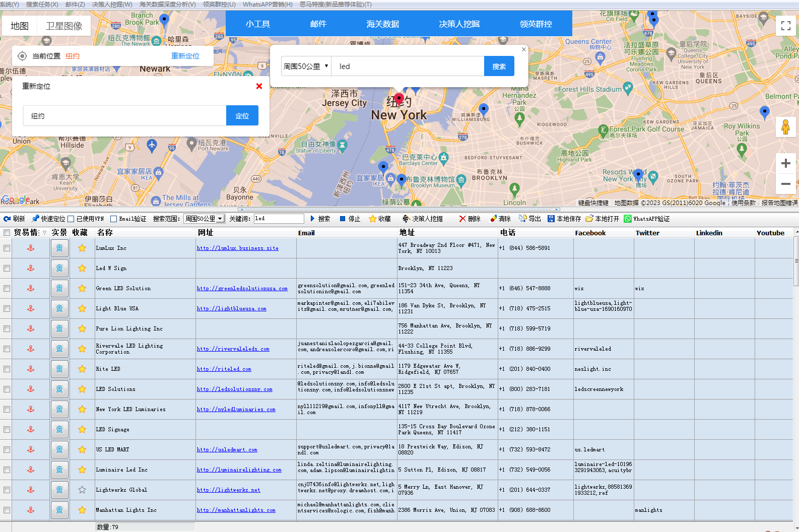Screen dimensions: 799x532
Task: Open street view icon for US LED MART
Action: [59, 449]
